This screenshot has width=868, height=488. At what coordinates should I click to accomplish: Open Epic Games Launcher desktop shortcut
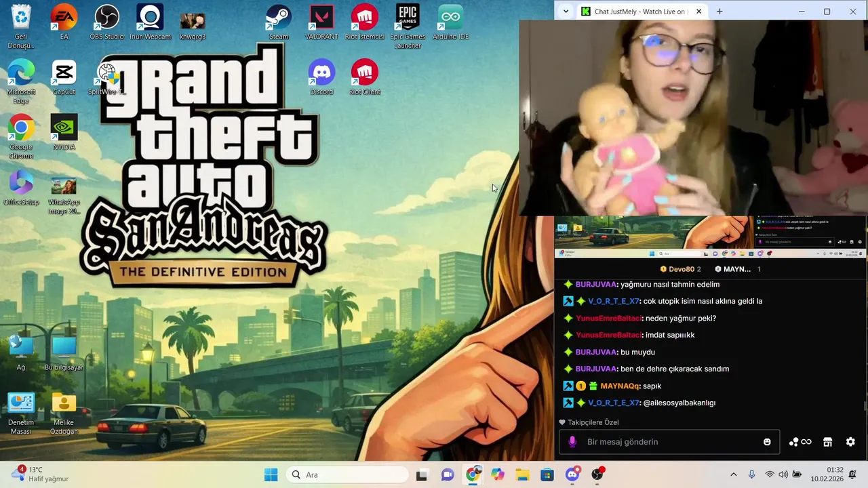click(x=408, y=26)
